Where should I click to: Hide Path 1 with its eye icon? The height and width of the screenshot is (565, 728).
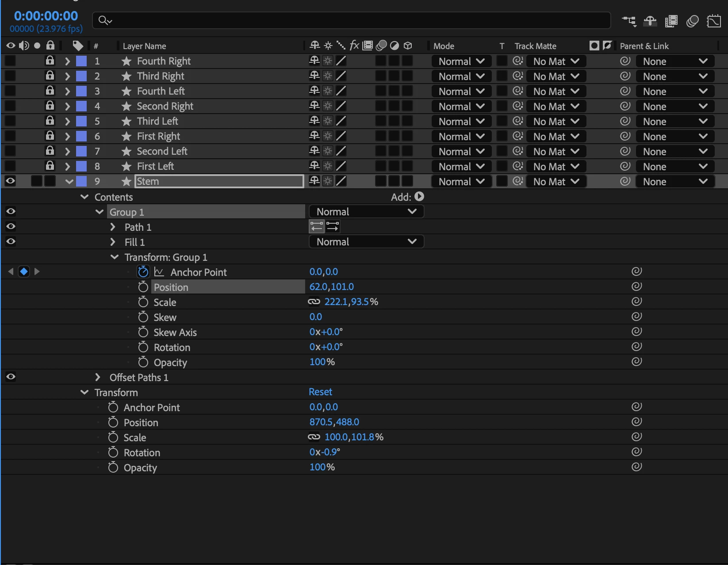tap(11, 226)
